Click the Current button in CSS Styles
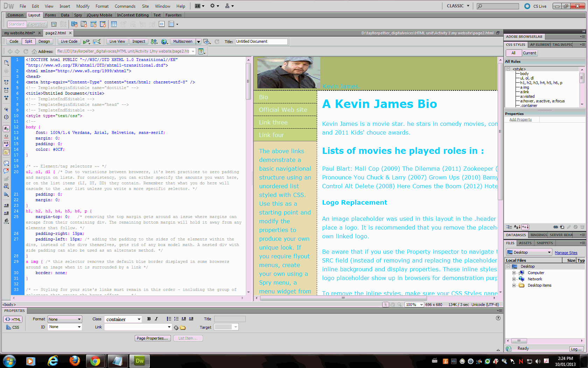Image resolution: width=588 pixels, height=368 pixels. click(x=530, y=53)
